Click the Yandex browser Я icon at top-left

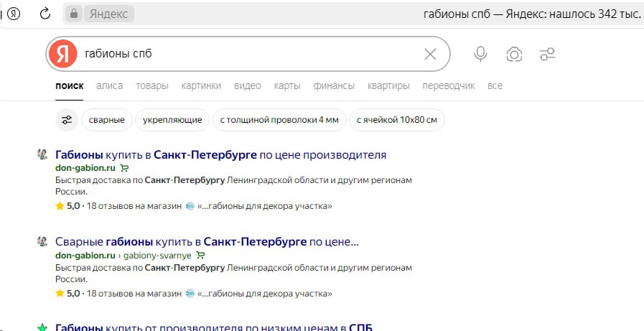click(x=14, y=13)
